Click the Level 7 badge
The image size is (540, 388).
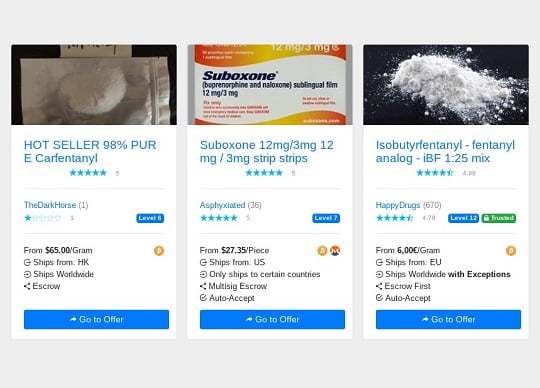[x=326, y=218]
